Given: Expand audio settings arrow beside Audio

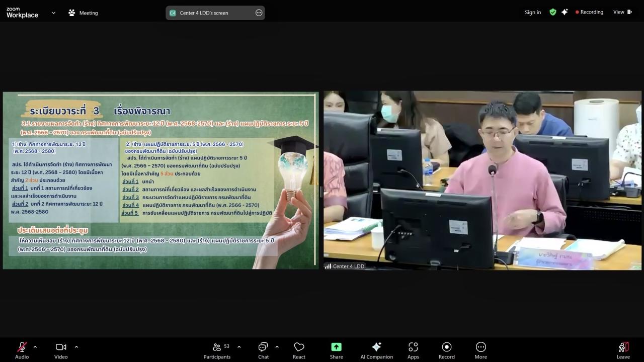Looking at the screenshot, I should tap(35, 347).
